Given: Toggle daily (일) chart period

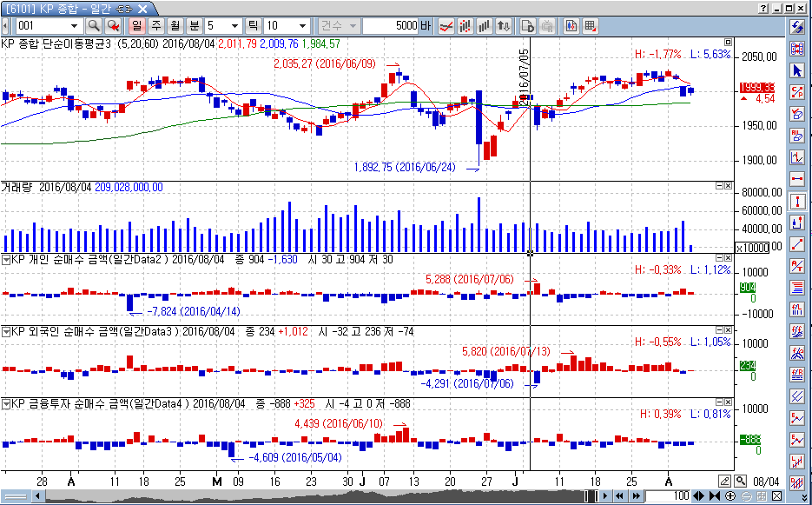Looking at the screenshot, I should pos(137,26).
